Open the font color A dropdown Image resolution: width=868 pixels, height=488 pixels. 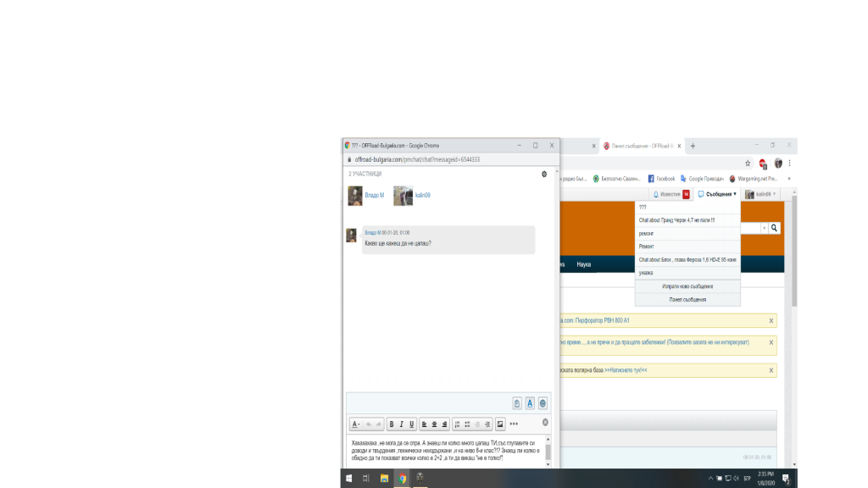(356, 424)
